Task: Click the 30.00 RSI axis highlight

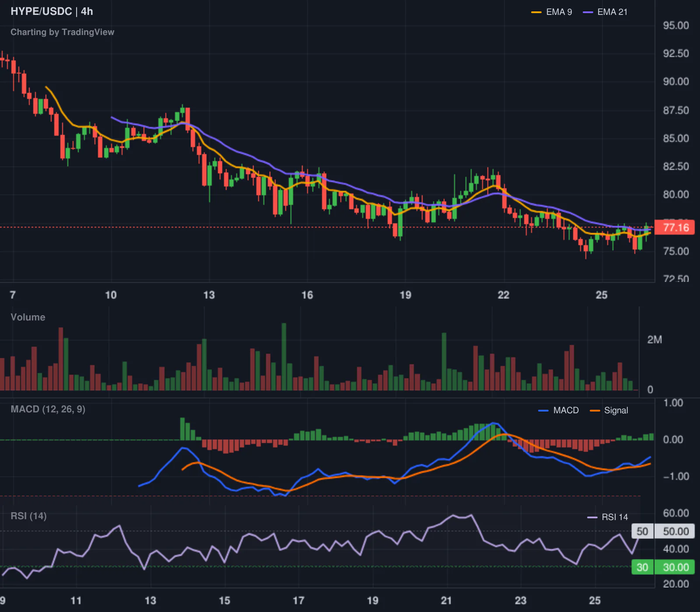Action: 675,567
